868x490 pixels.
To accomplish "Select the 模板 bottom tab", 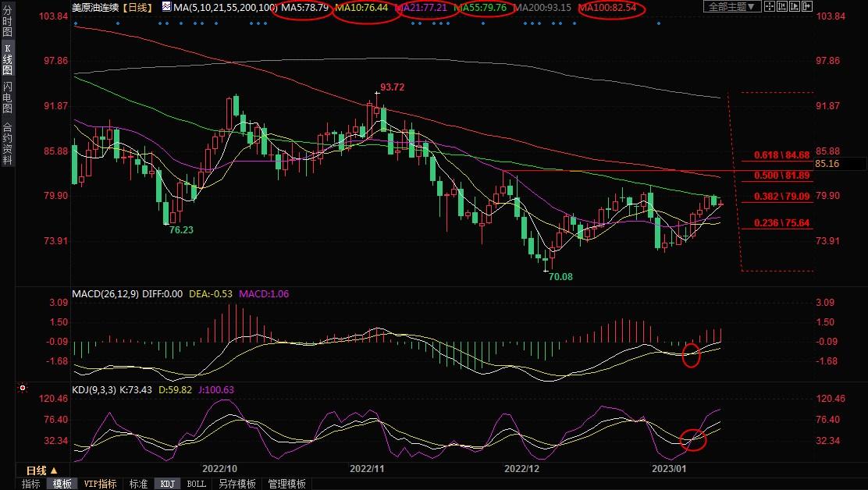I will (62, 484).
